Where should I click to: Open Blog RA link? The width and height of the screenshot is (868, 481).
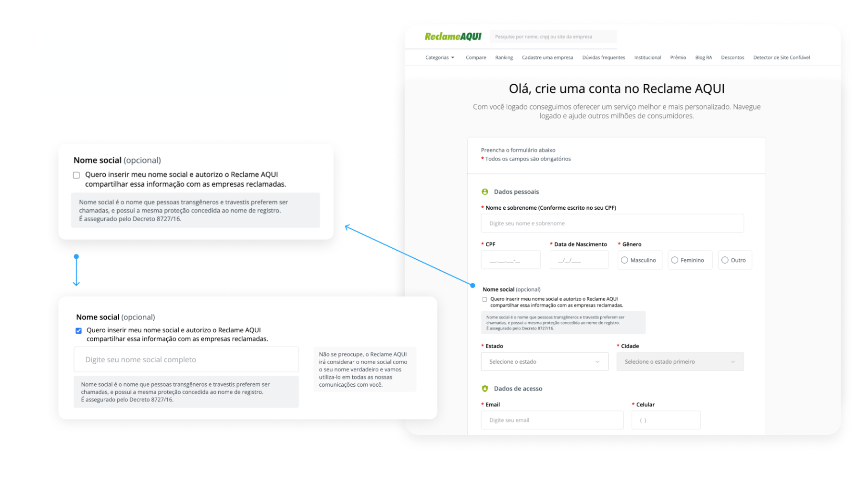tap(704, 57)
